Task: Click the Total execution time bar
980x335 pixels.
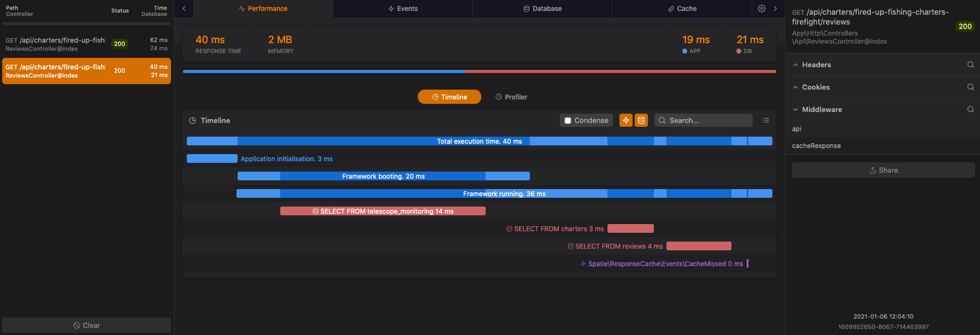Action: (x=480, y=141)
